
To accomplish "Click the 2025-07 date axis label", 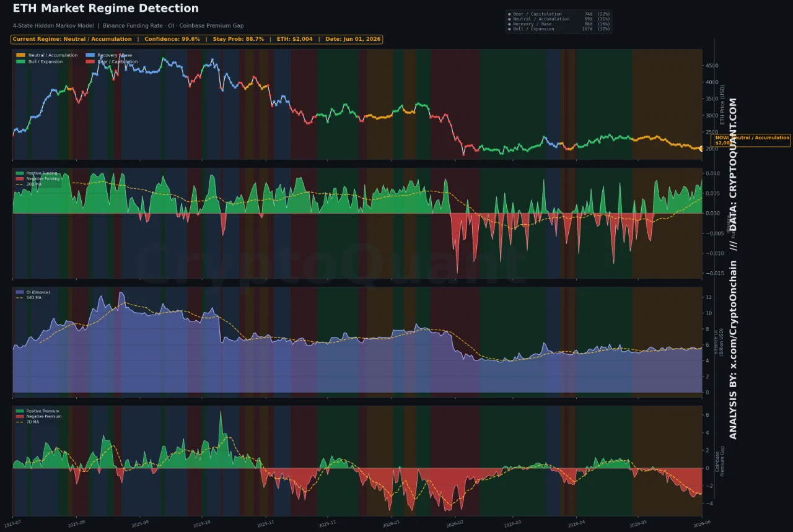I will tap(12, 523).
